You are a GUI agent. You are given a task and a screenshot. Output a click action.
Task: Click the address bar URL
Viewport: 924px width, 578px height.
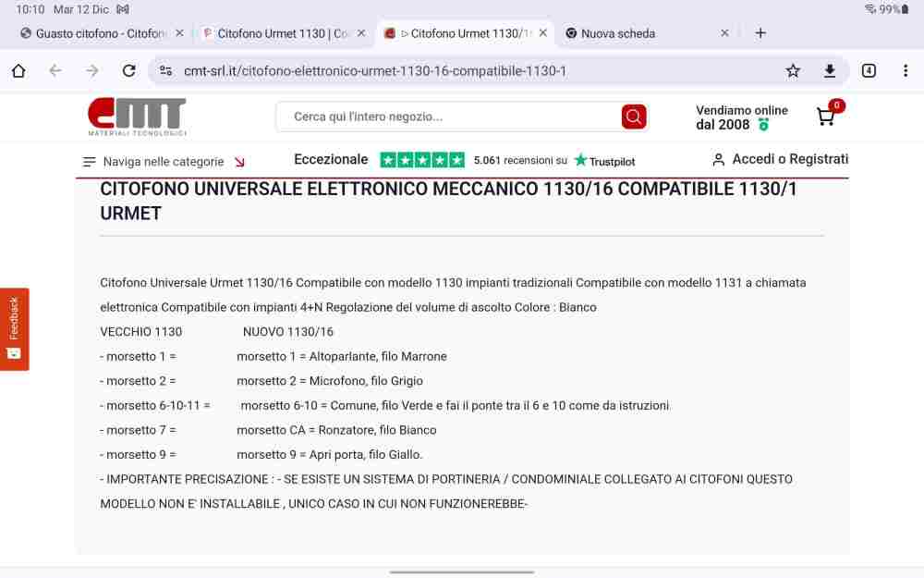tap(374, 71)
